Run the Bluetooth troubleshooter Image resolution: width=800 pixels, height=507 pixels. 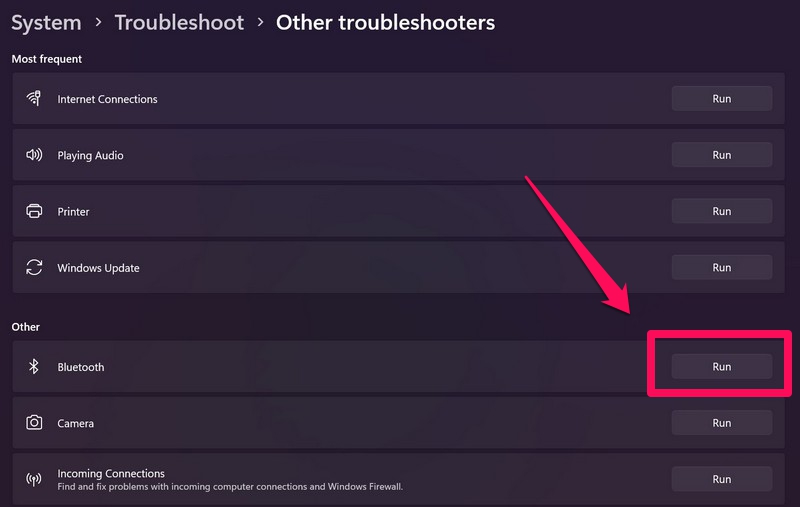point(721,367)
